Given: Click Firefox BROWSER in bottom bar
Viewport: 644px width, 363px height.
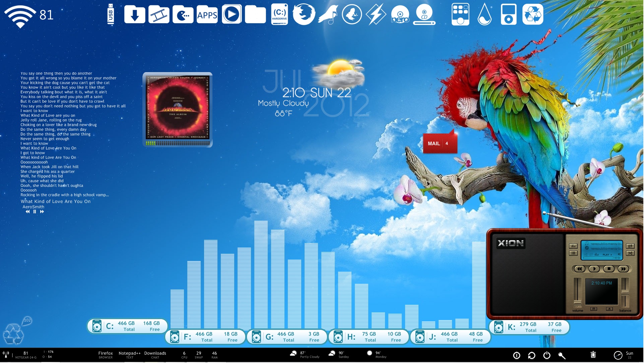Looking at the screenshot, I should [x=106, y=355].
